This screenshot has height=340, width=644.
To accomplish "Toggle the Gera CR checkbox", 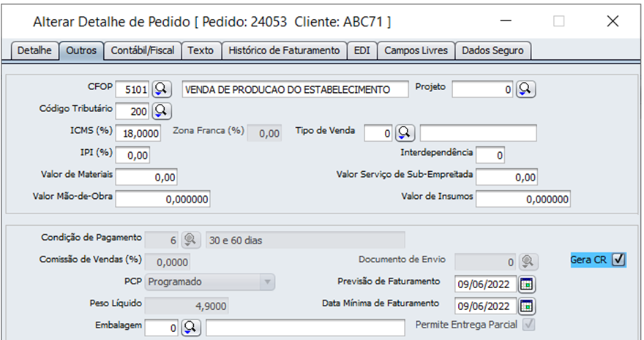I will [x=618, y=260].
